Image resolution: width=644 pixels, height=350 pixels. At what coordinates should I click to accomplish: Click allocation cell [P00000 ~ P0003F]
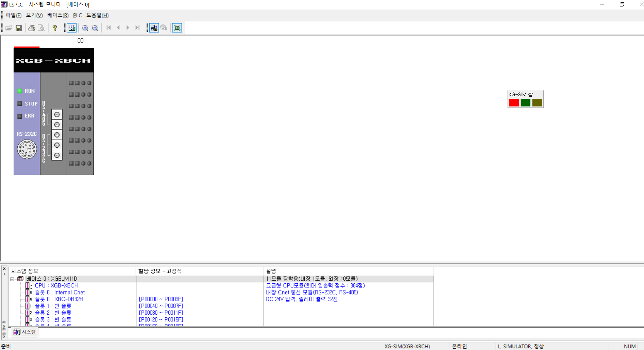161,299
